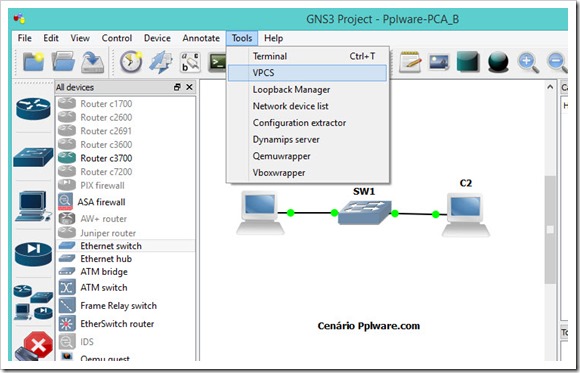The height and width of the screenshot is (373, 580).
Task: Open the View menu
Action: (x=80, y=38)
